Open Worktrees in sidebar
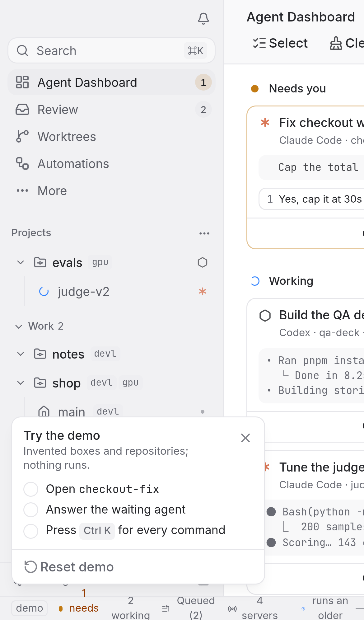Viewport: 364px width, 620px height. pos(111,137)
